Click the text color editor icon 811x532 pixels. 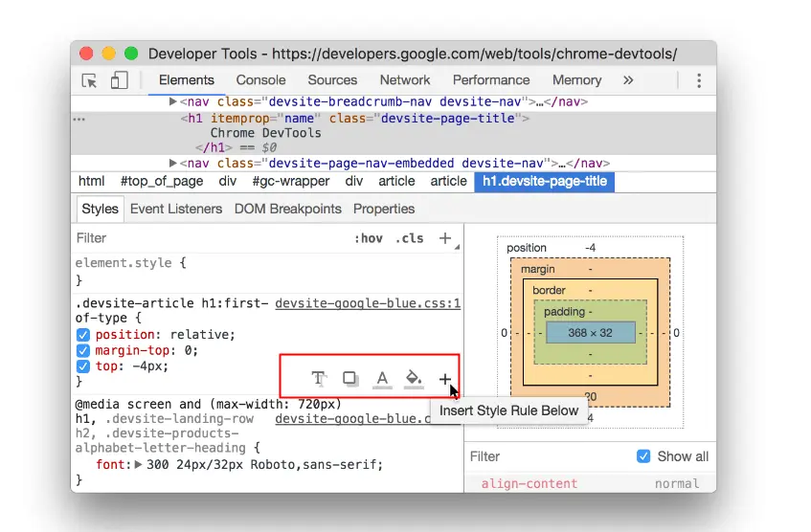pos(382,379)
